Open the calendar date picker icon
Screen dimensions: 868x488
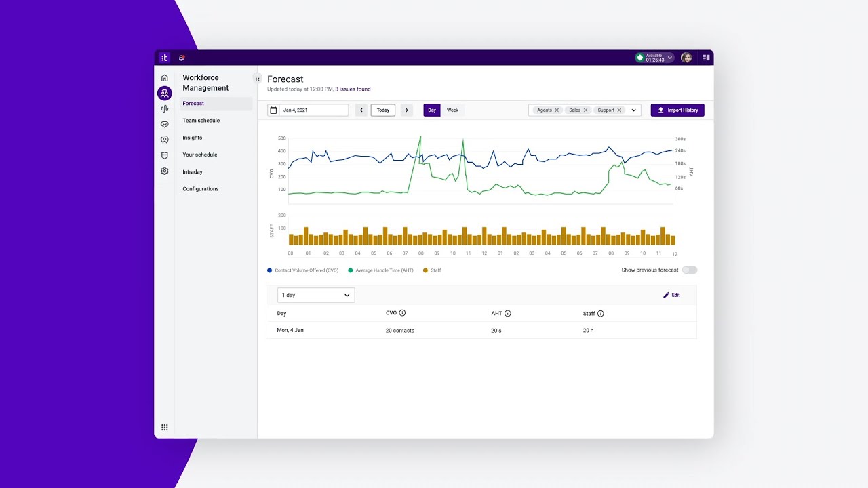pyautogui.click(x=273, y=110)
